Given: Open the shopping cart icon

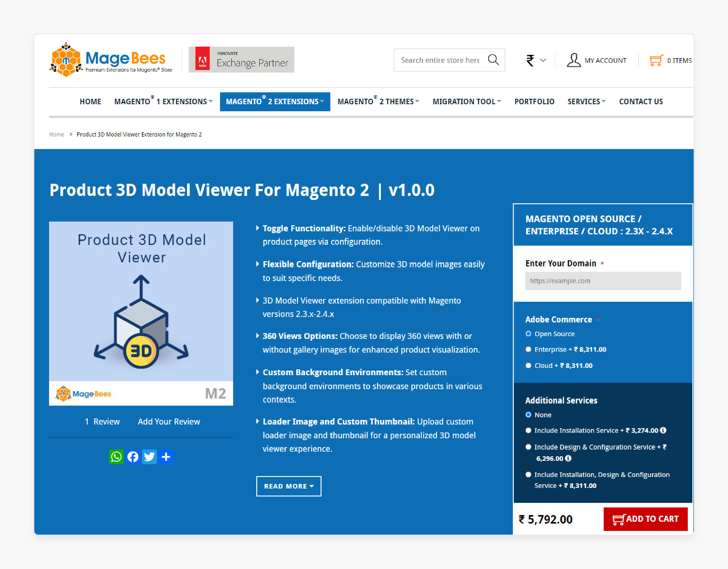Looking at the screenshot, I should tap(656, 60).
